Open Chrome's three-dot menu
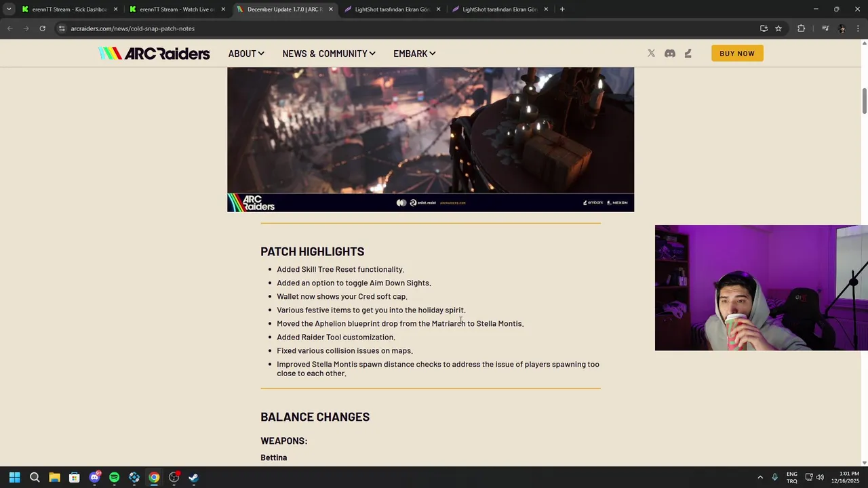The image size is (868, 488). pyautogui.click(x=859, y=28)
